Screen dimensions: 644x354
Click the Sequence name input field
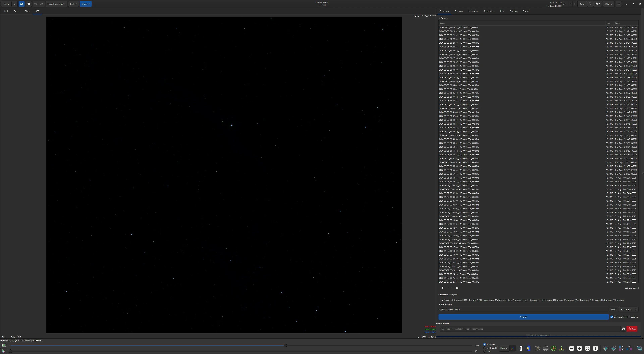531,310
